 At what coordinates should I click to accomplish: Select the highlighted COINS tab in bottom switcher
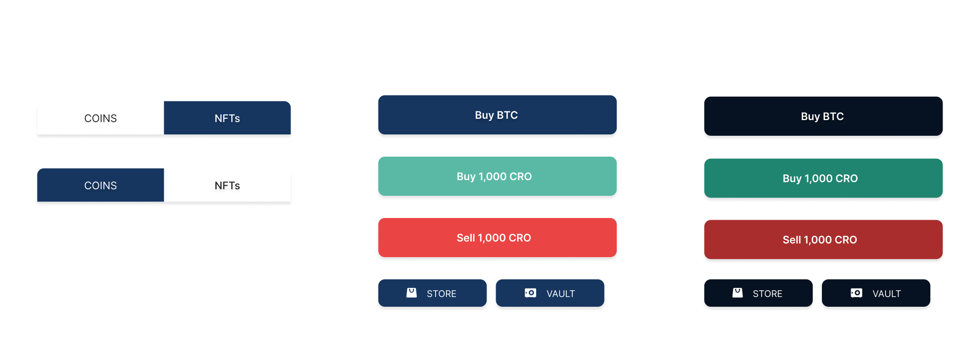point(101,185)
